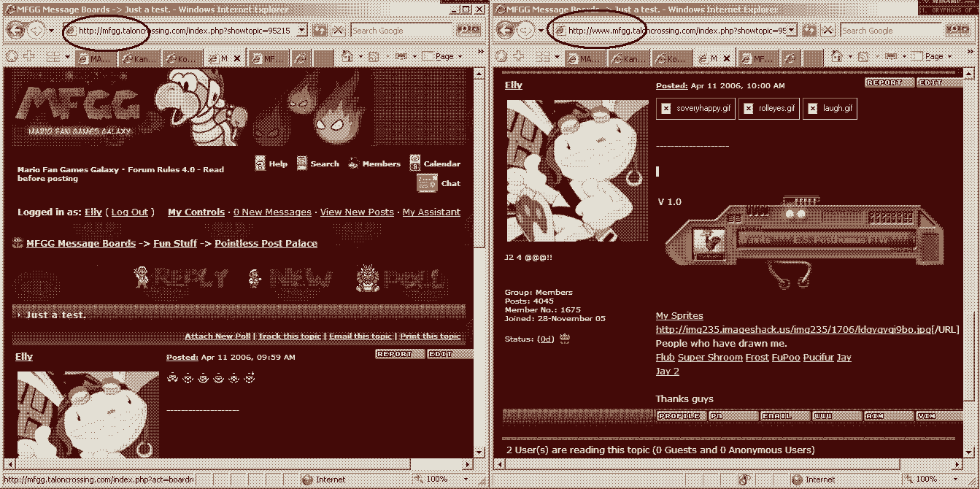Viewport: 980px width, 489px height.
Task: Click Refresh icon in the right IE window
Action: (809, 31)
